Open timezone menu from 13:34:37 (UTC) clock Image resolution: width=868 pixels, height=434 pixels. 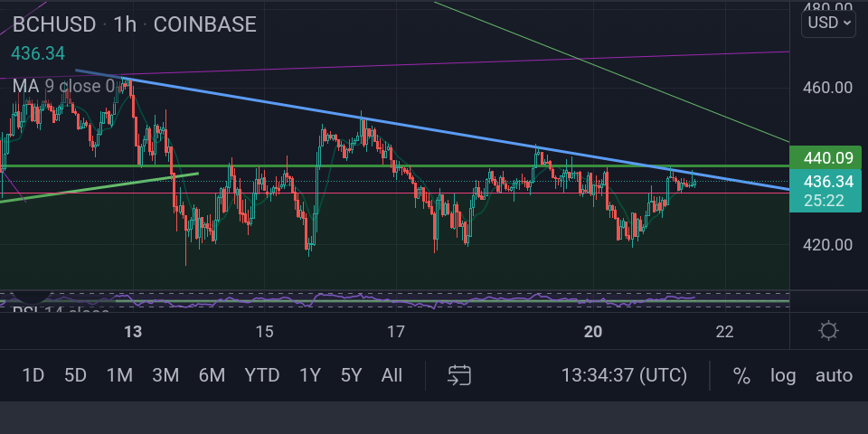pyautogui.click(x=624, y=376)
